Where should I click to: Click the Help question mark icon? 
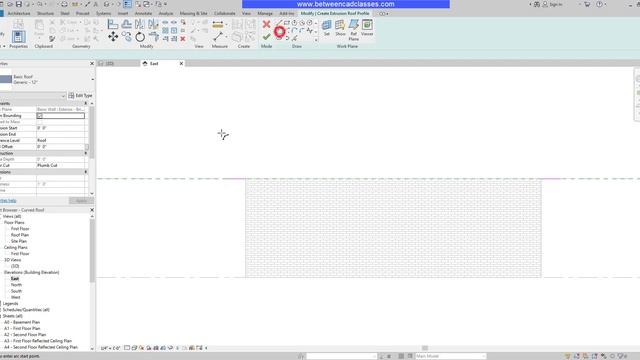(600, 4)
